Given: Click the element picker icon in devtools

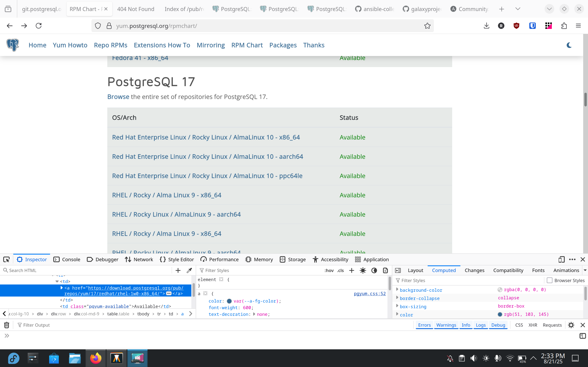Looking at the screenshot, I should point(6,259).
